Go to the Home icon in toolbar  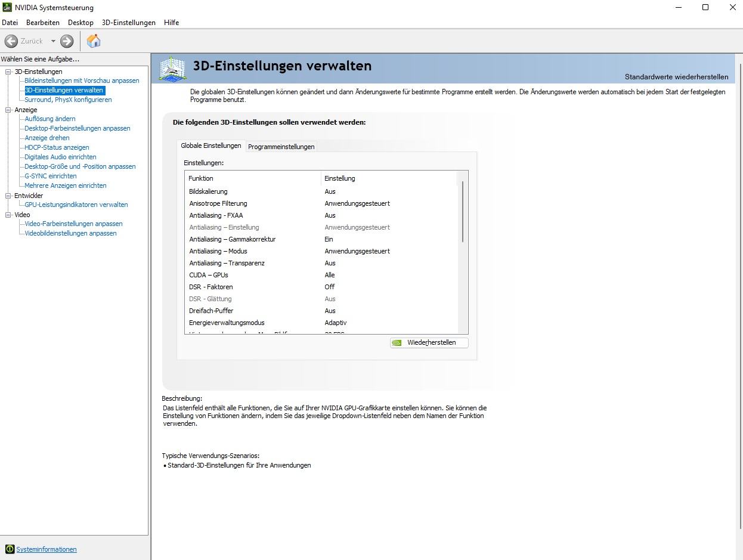[x=94, y=41]
